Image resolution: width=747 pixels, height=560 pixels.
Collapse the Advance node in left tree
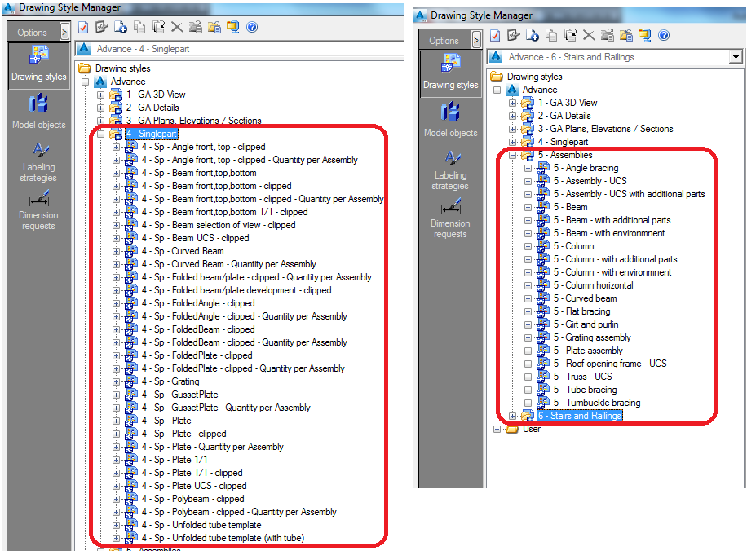click(86, 82)
